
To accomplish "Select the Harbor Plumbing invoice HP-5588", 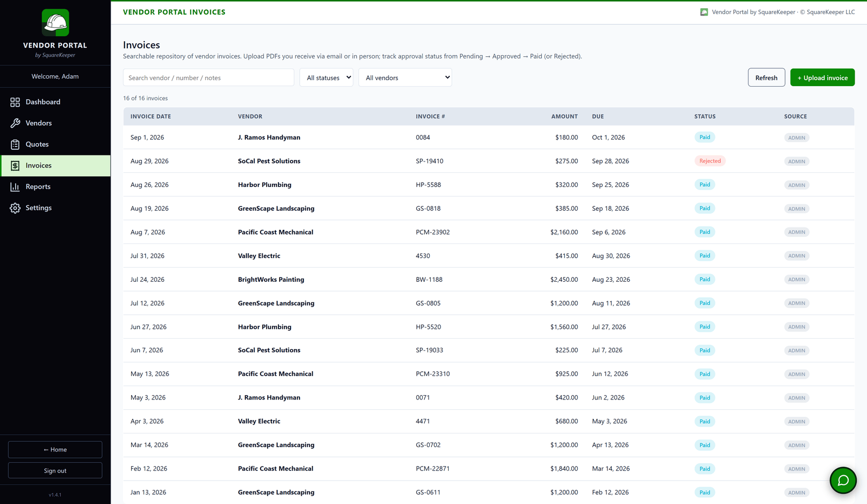I will pos(489,185).
